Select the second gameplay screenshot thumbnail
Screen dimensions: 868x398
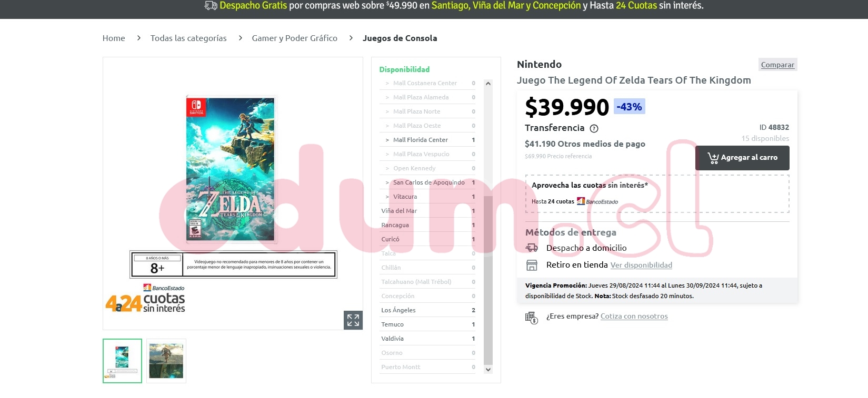pos(166,361)
